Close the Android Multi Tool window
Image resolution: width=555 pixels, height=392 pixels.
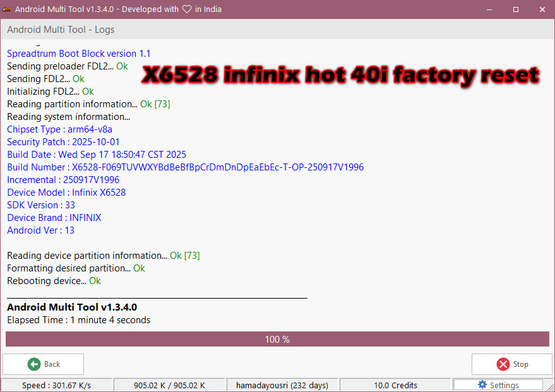pos(542,9)
